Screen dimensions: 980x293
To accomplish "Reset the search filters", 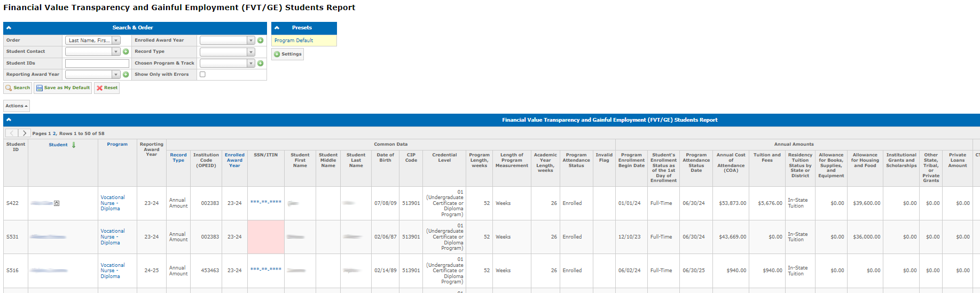I will pyautogui.click(x=107, y=88).
